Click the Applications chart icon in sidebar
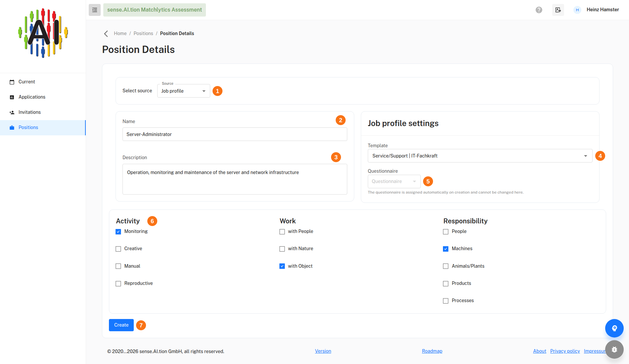Viewport: 629px width, 364px height. (x=12, y=97)
